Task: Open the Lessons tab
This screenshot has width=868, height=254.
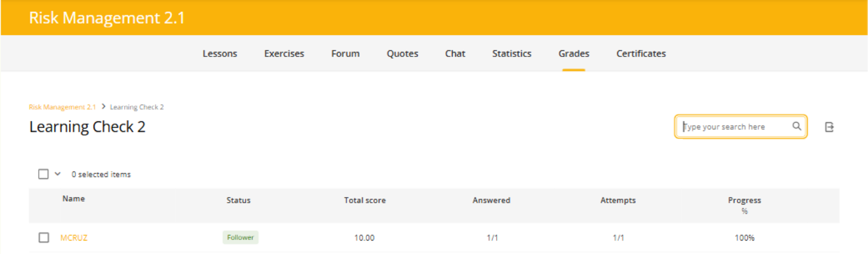Action: [220, 54]
